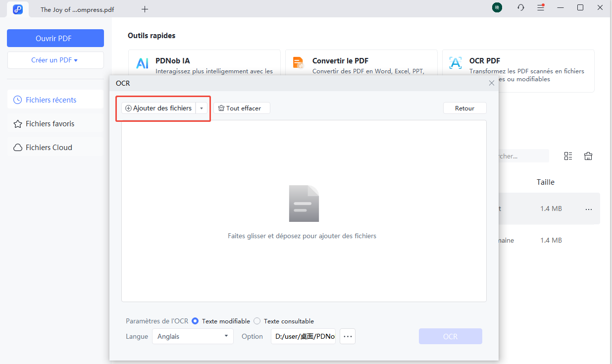
Task: Switch the files list view layout
Action: click(x=568, y=156)
